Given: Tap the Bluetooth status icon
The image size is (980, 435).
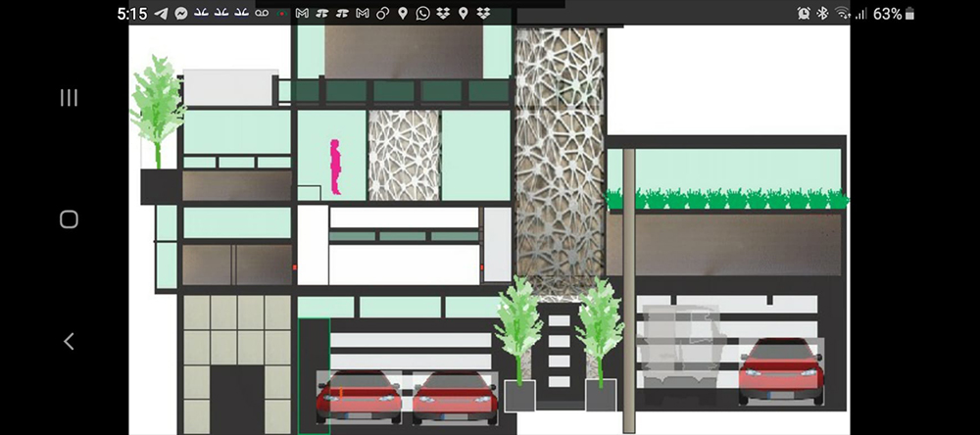Looking at the screenshot, I should click(x=823, y=14).
